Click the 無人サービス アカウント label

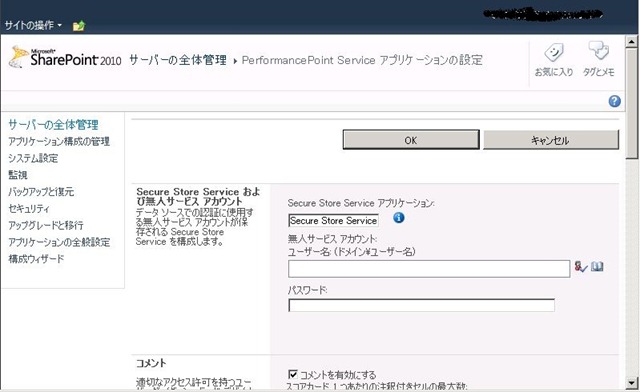332,239
